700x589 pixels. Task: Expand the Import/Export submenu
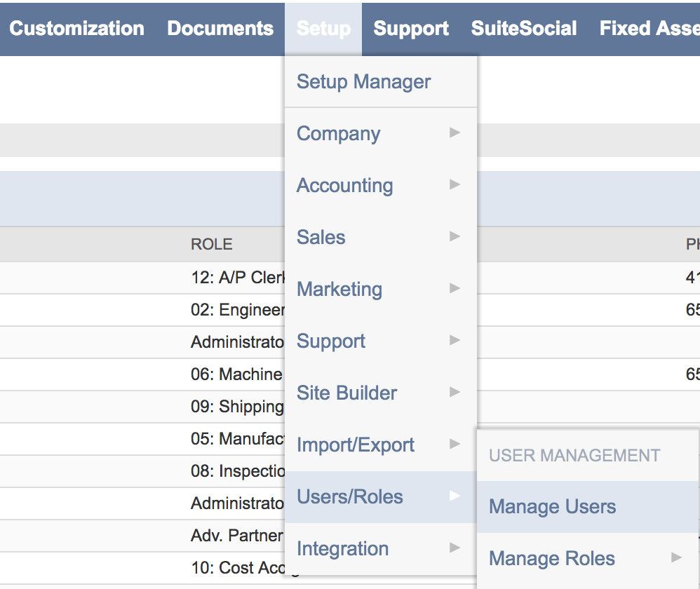pos(356,445)
